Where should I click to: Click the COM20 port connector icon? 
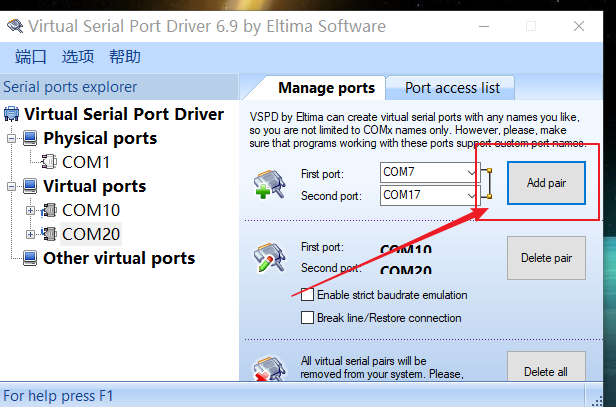tap(49, 234)
